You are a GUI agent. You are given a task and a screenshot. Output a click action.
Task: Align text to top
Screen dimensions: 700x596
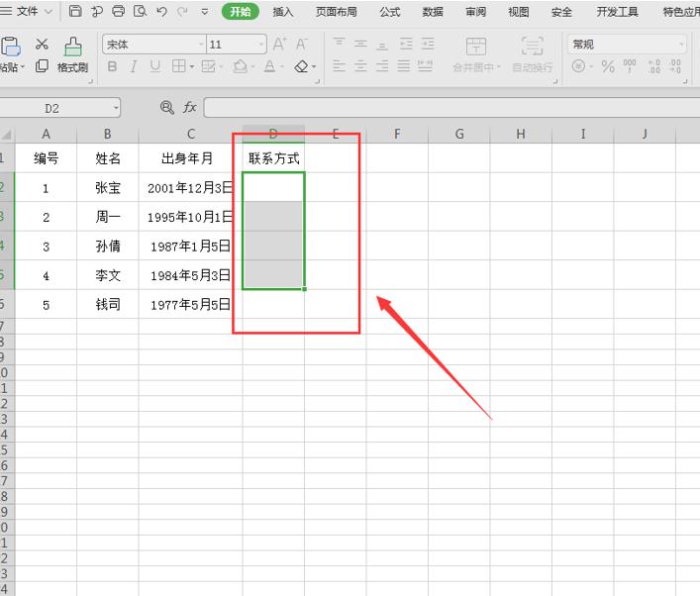(339, 44)
